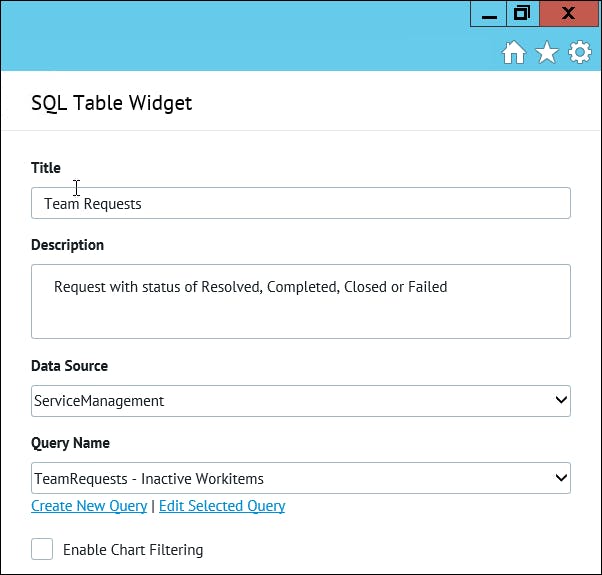Click the star favorites icon
This screenshot has width=602, height=575.
(547, 53)
